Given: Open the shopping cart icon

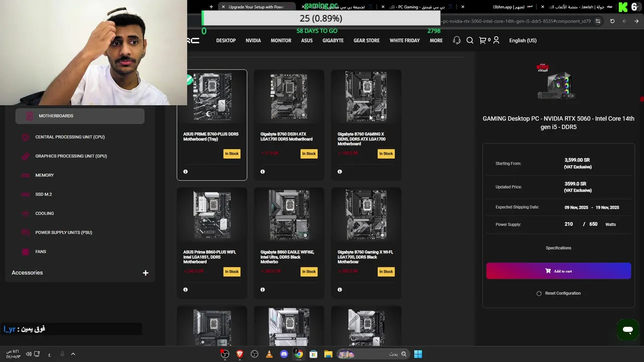Looking at the screenshot, I should (482, 40).
